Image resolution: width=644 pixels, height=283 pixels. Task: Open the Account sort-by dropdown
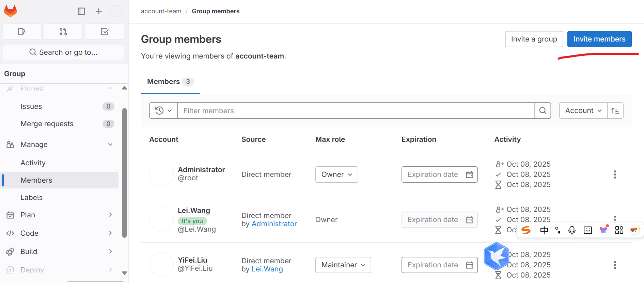583,111
